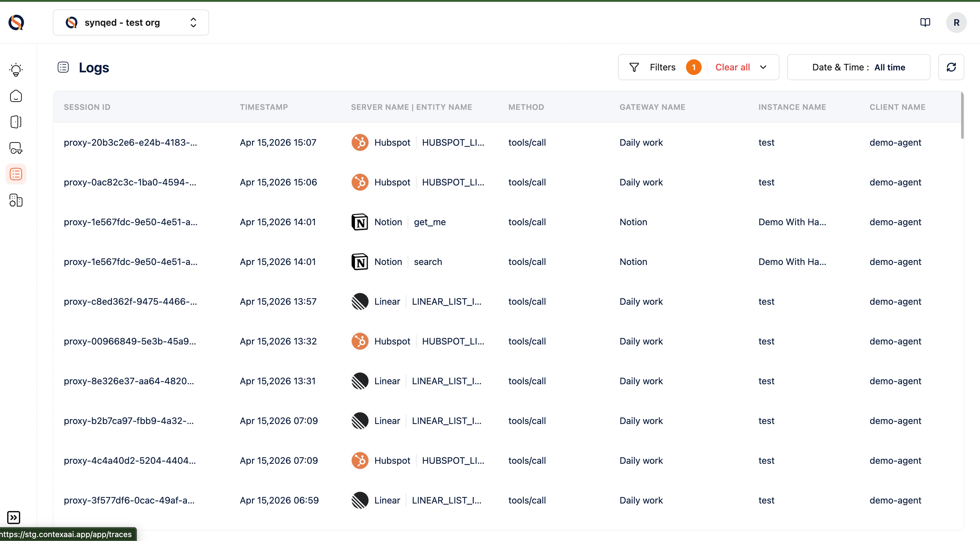This screenshot has height=541, width=980.
Task: Select the lightbulb icon in the sidebar
Action: 16,70
